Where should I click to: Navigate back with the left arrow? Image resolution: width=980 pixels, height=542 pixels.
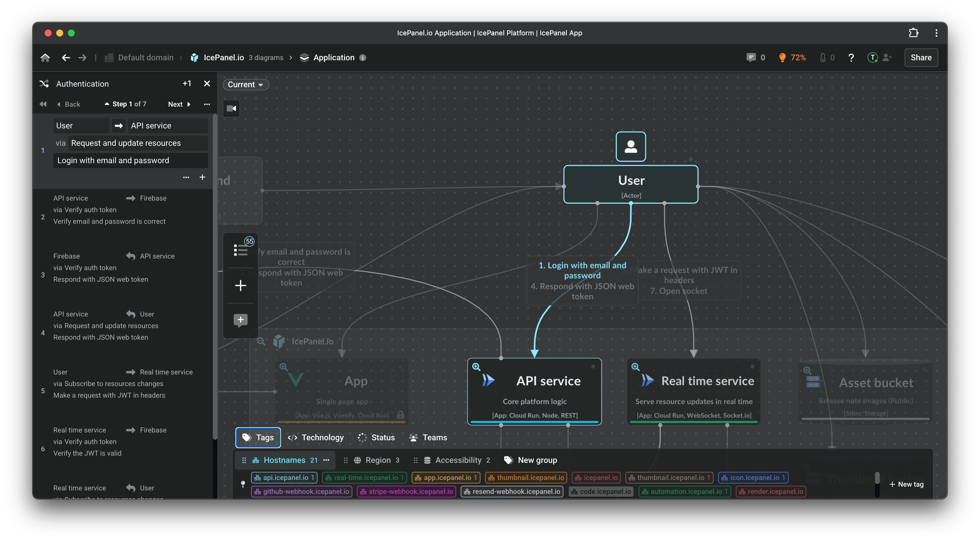pos(66,57)
